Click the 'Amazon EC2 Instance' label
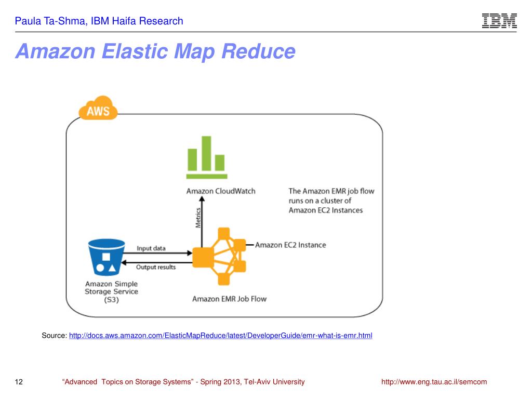This screenshot has height=399, width=532. coord(290,245)
